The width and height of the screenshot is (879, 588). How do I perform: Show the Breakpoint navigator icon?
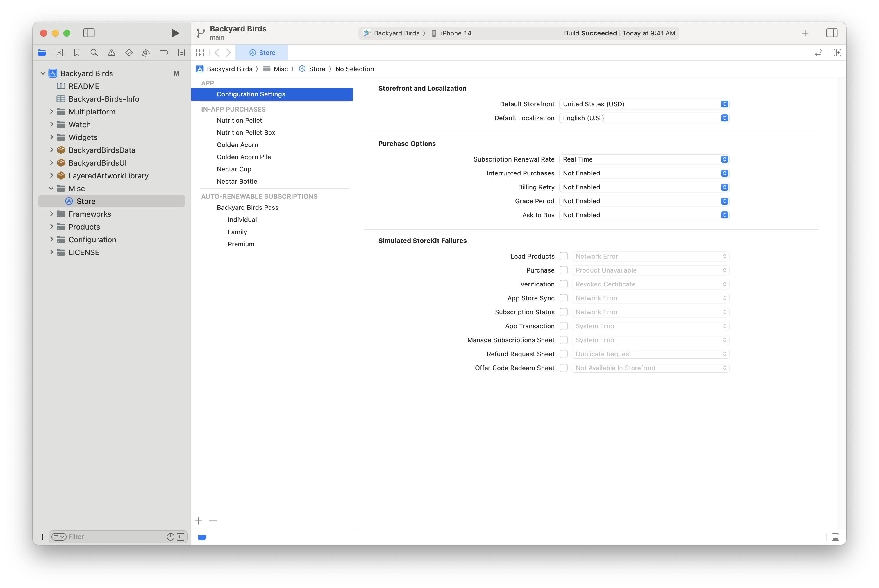pos(164,53)
